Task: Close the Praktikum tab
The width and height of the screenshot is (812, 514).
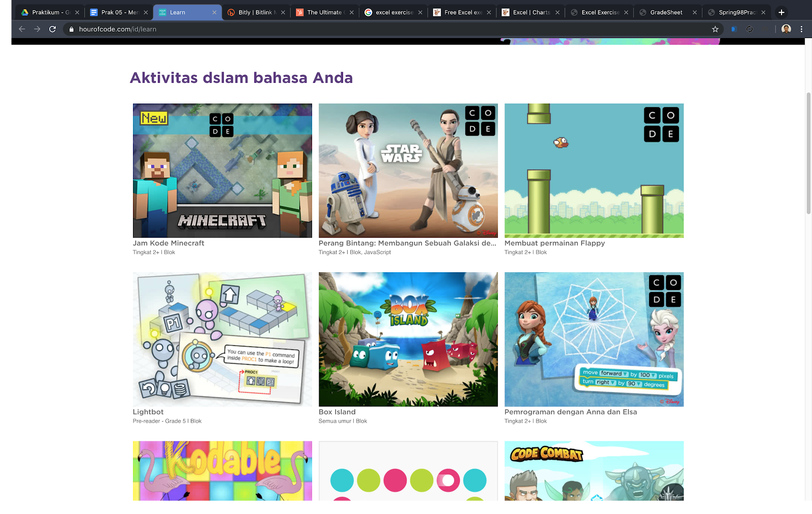Action: [x=77, y=12]
